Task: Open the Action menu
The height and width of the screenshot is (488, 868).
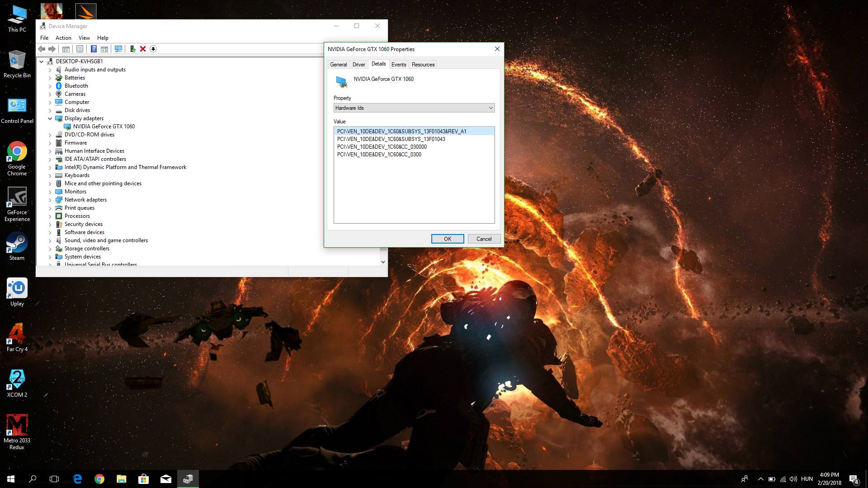Action: (x=63, y=38)
